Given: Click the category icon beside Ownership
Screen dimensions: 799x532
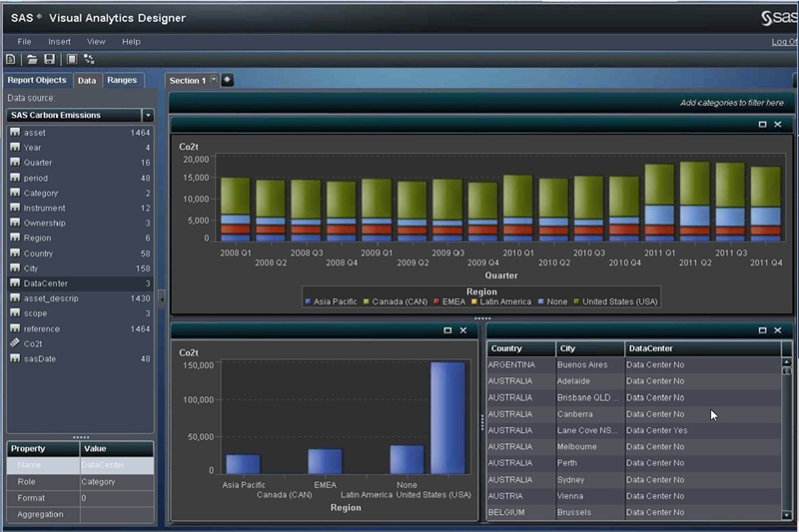Looking at the screenshot, I should (x=15, y=223).
